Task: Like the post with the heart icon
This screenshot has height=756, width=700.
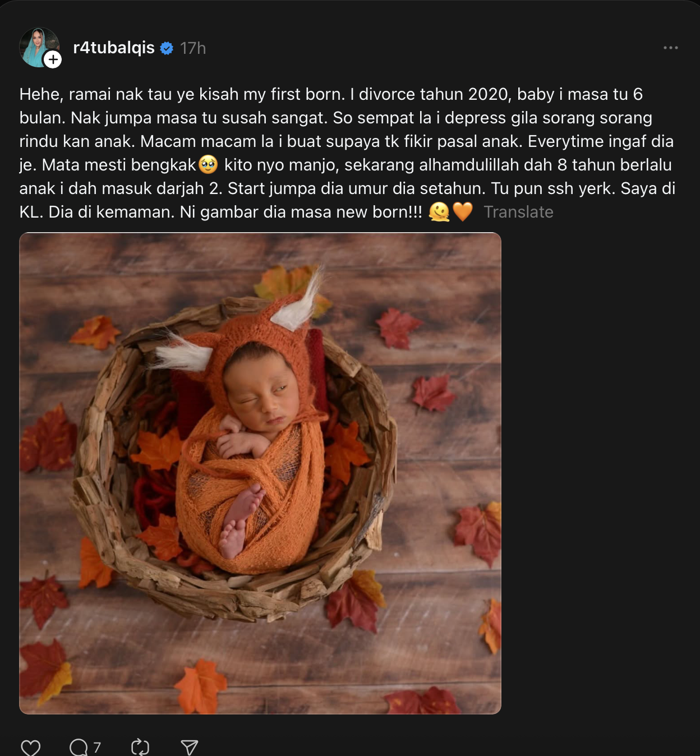Action: 30,748
